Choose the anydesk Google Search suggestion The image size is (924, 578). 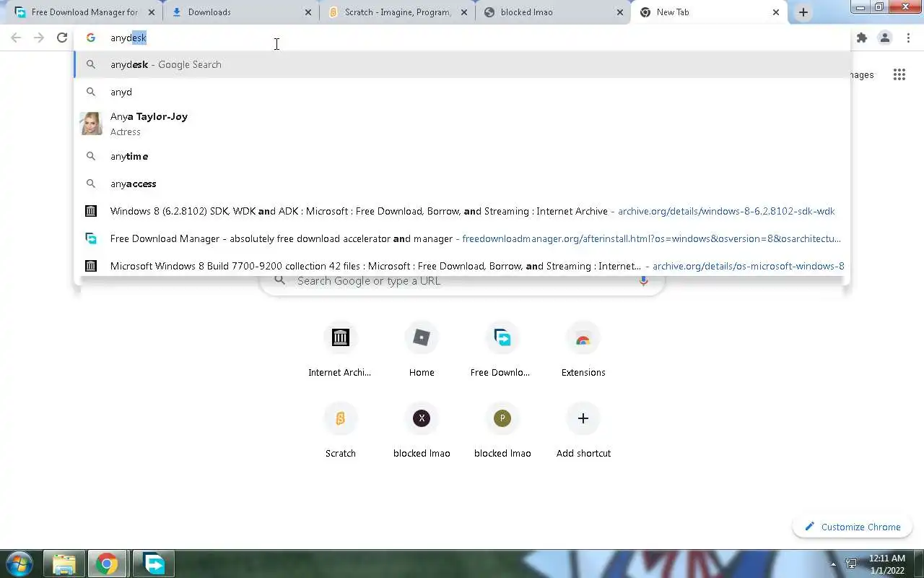[x=462, y=64]
